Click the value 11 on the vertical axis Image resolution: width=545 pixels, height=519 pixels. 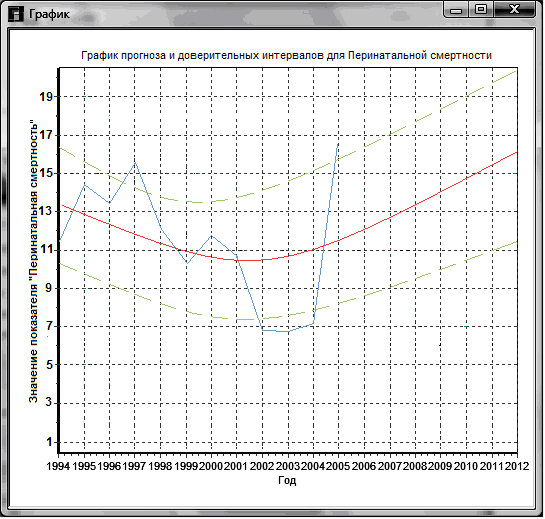46,249
